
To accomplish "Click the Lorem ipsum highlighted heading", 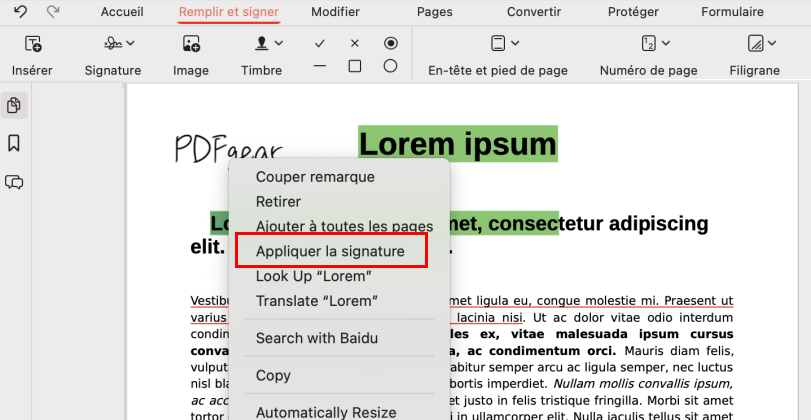I will [x=458, y=144].
